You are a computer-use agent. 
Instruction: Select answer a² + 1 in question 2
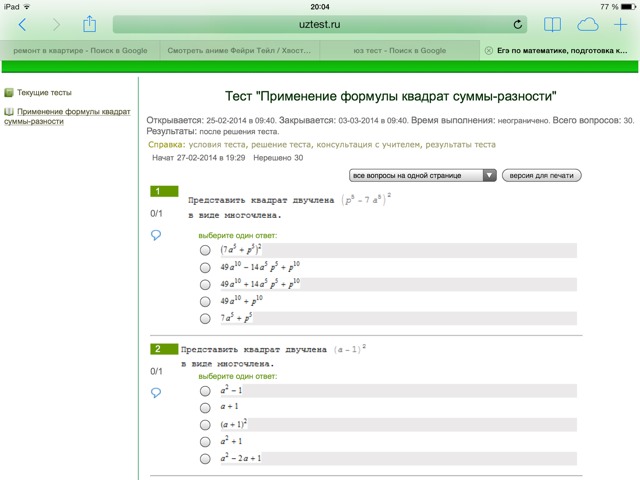coord(205,442)
